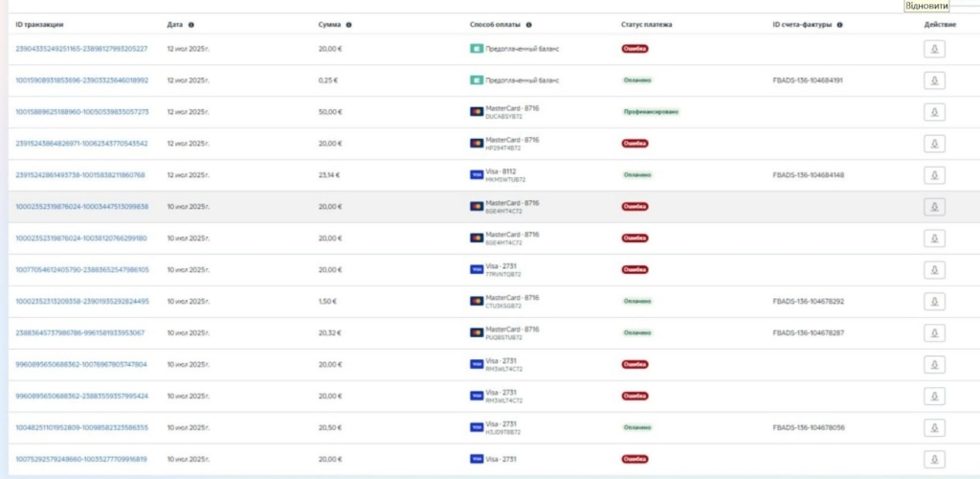Open transaction link ending in 835057273
Screen dimensions: 980x479
pyautogui.click(x=81, y=112)
